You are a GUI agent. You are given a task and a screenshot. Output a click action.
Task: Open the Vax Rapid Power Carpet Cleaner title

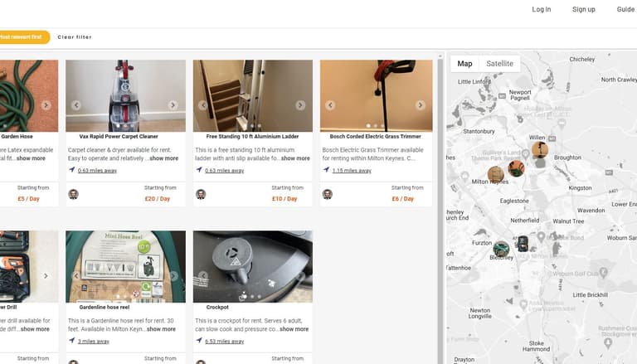pyautogui.click(x=119, y=137)
